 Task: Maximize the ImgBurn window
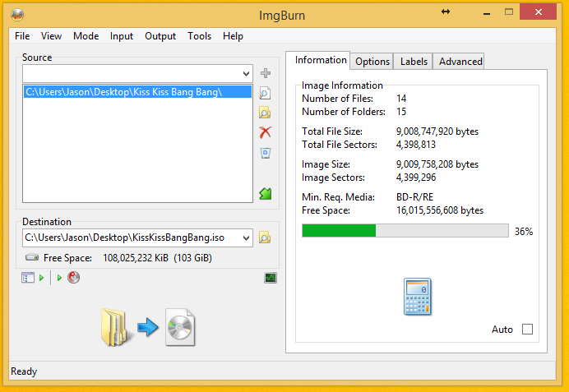pos(509,12)
